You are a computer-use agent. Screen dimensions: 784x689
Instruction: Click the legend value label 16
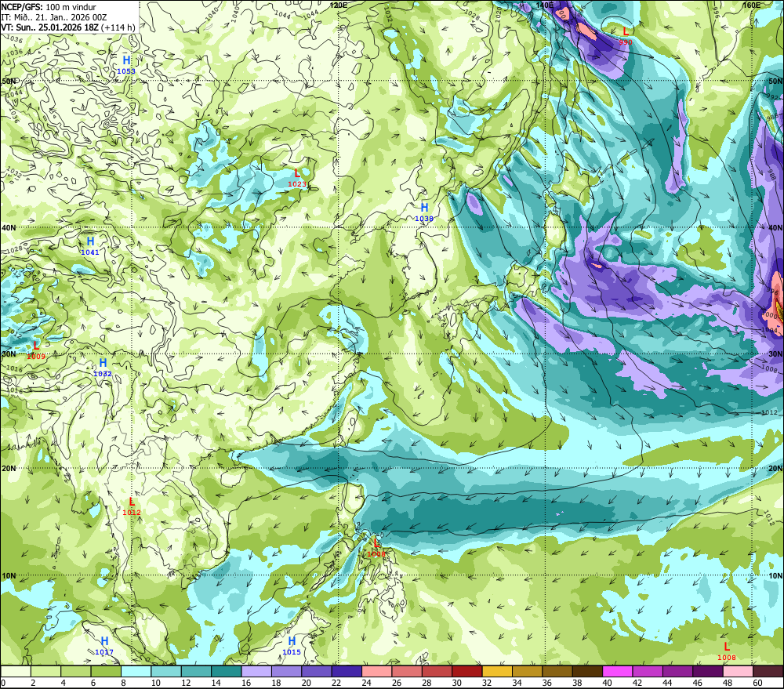point(246,683)
